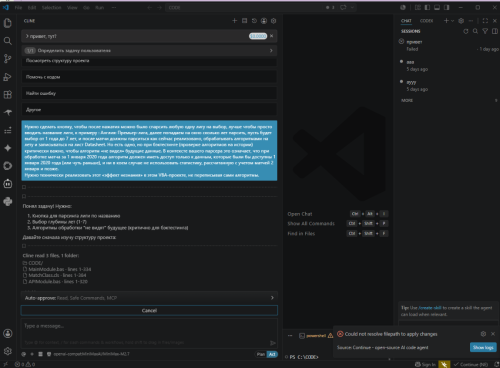Open the Source Control view
The width and height of the screenshot is (500, 368).
(8, 59)
